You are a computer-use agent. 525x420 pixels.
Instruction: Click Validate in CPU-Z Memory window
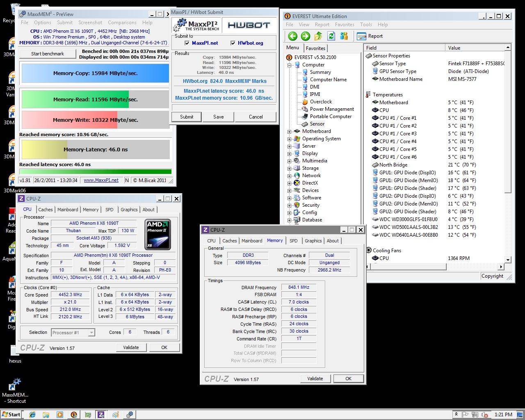pyautogui.click(x=315, y=379)
